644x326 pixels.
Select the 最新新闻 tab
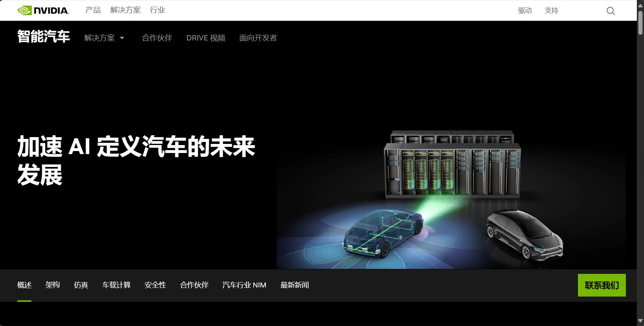pyautogui.click(x=294, y=285)
